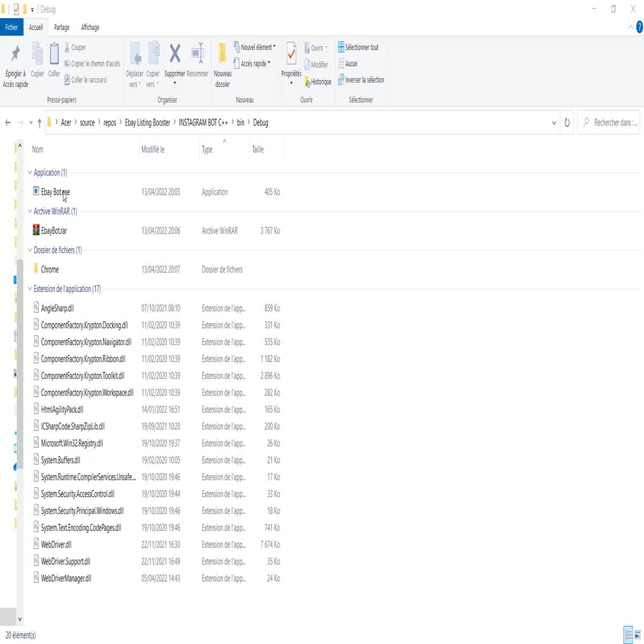This screenshot has width=644, height=644.
Task: Open the Fichier menu
Action: coord(11,27)
